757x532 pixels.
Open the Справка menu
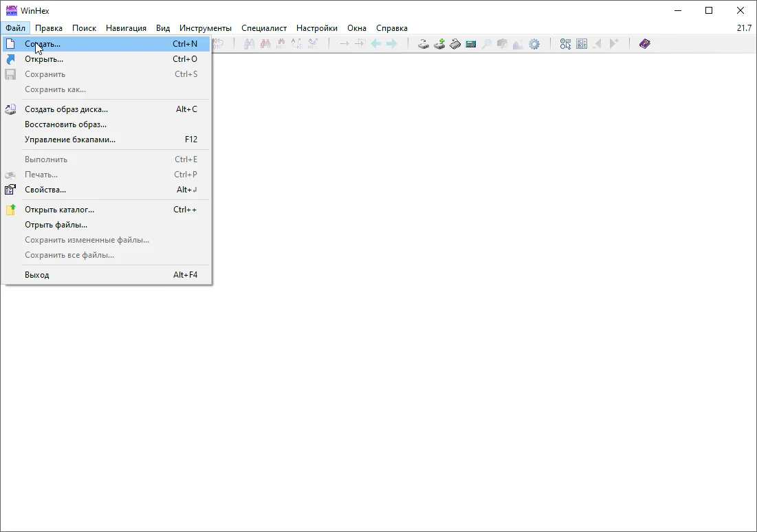pos(391,28)
